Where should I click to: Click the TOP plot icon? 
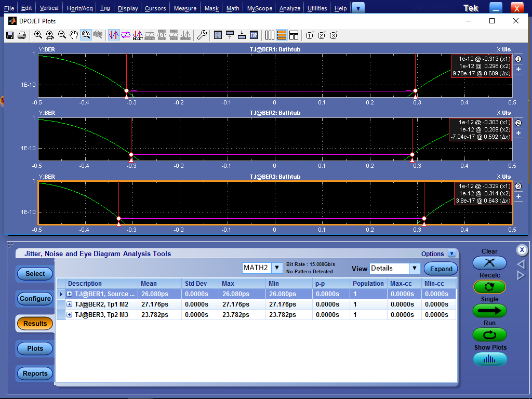click(254, 35)
